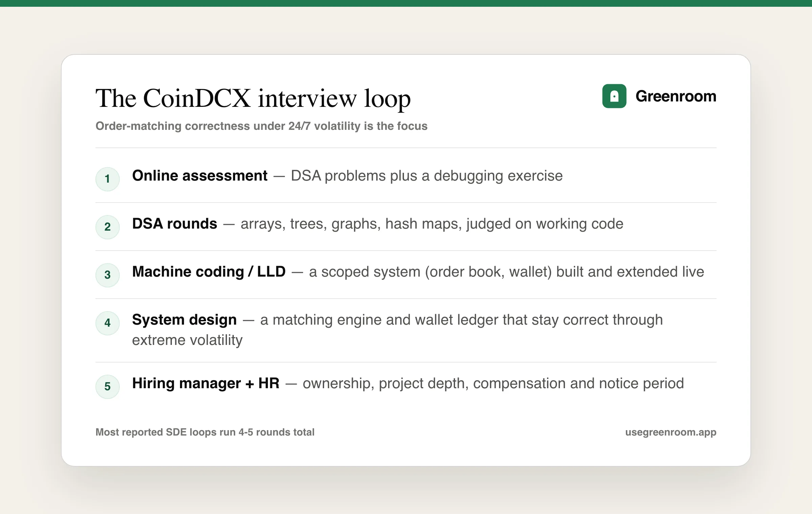Select the title "The CoinDCX interview loop"
Image resolution: width=812 pixels, height=514 pixels.
[x=253, y=98]
